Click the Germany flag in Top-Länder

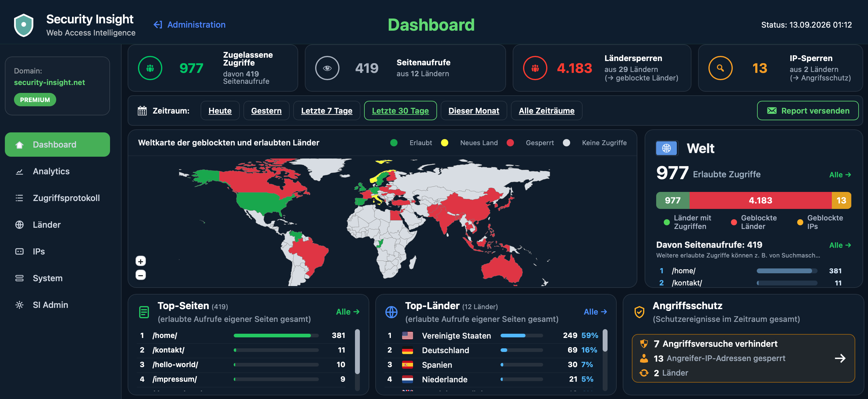(407, 350)
